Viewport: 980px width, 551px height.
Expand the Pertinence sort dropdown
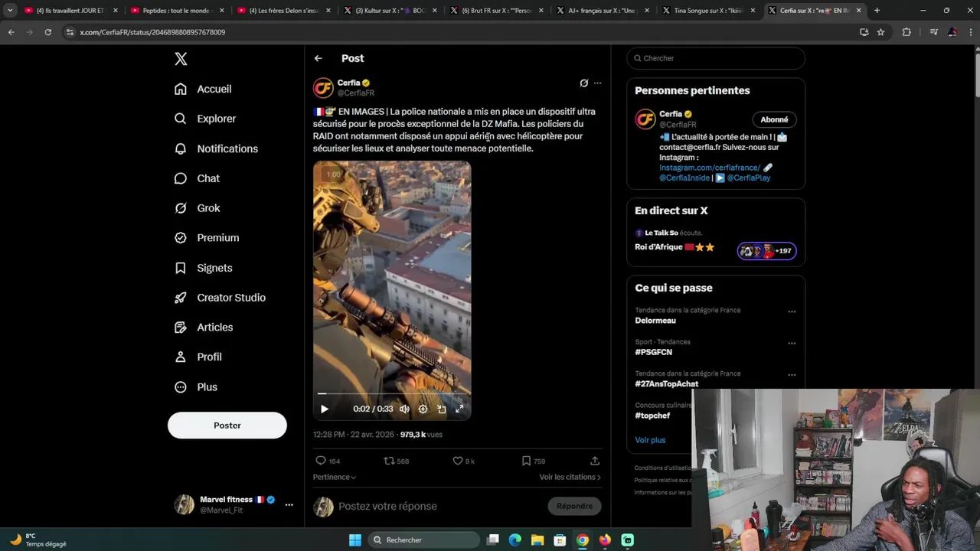(x=335, y=477)
